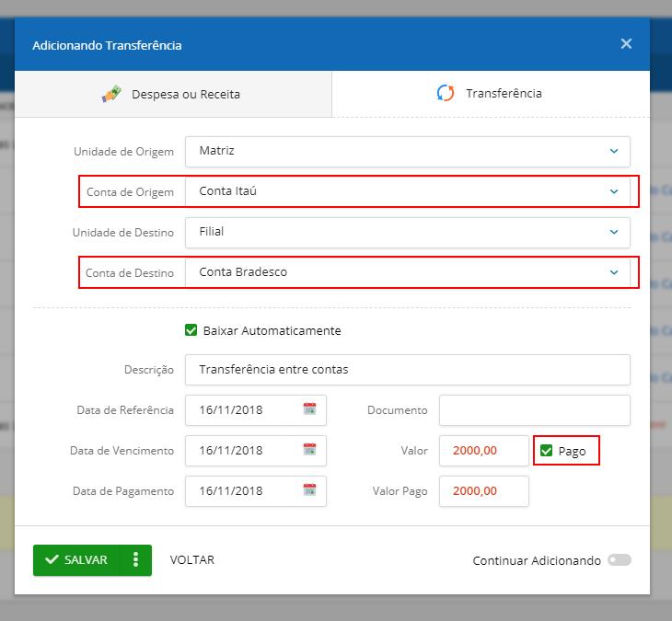Click the money hand icon
The width and height of the screenshot is (672, 621).
coord(111,94)
